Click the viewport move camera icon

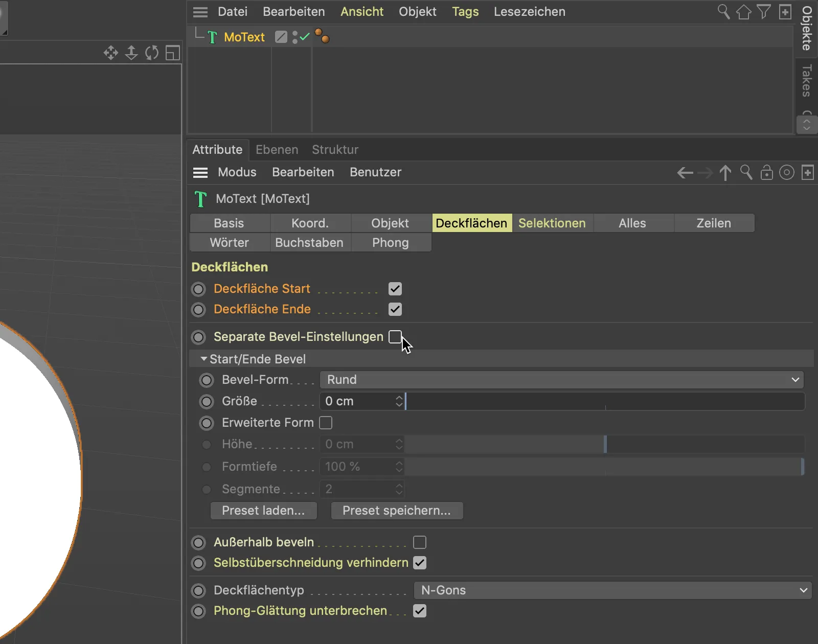(x=110, y=53)
